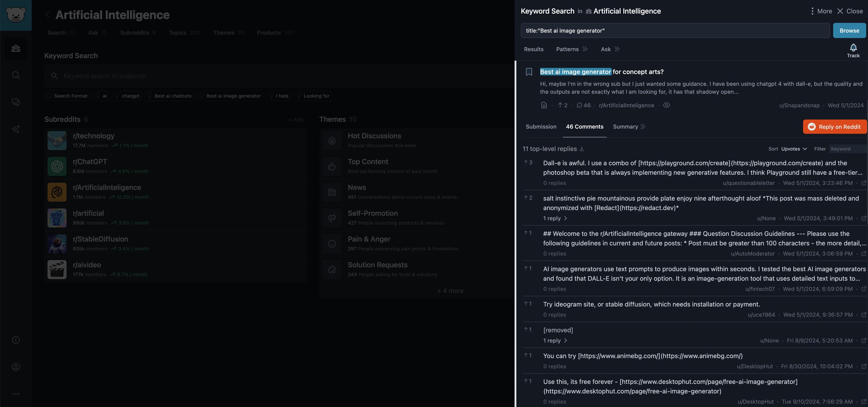Open the Sort Upvotes dropdown
Image resolution: width=868 pixels, height=407 pixels.
pyautogui.click(x=794, y=149)
